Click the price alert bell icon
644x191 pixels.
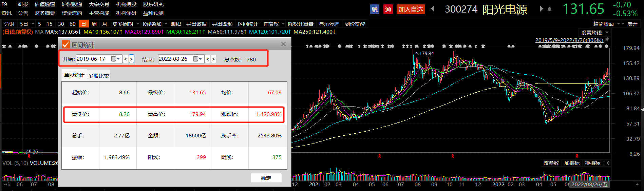[550, 9]
